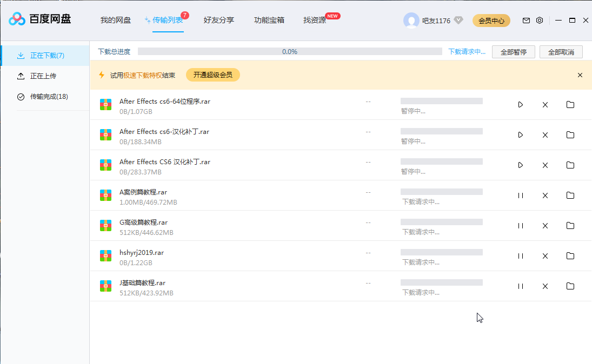Cancel After Effects CS6 汉化补丁.rar download
592x364 pixels.
point(545,165)
